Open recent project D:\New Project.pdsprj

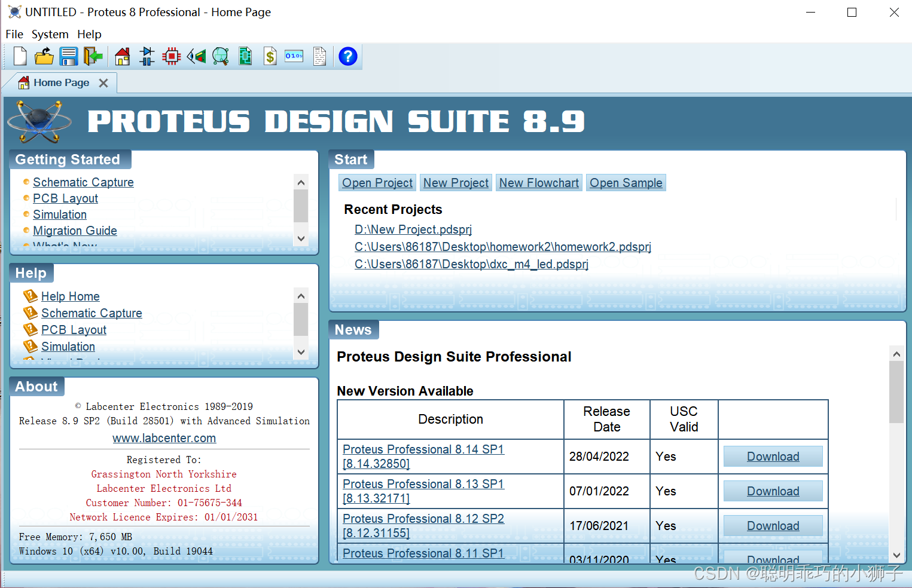pos(413,229)
